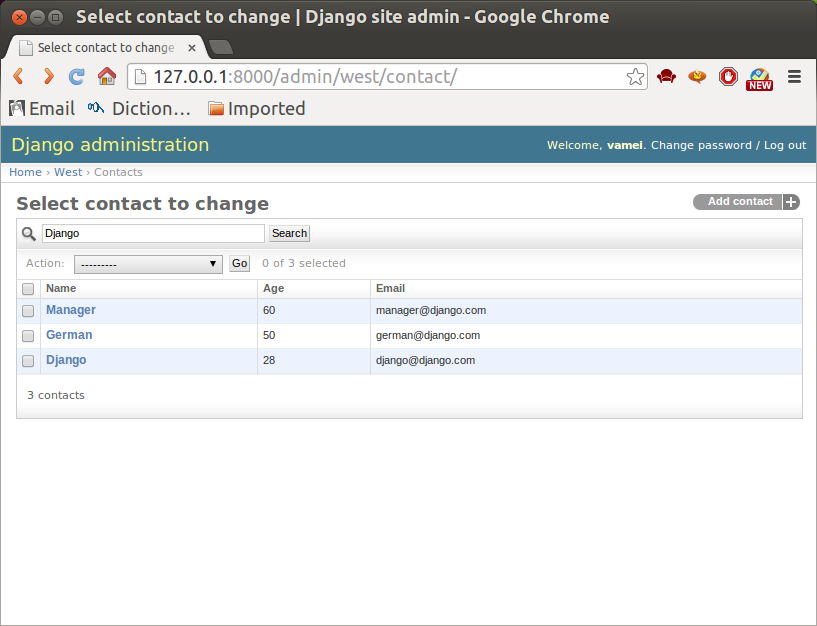Click the Change password link
This screenshot has width=817, height=626.
point(701,145)
